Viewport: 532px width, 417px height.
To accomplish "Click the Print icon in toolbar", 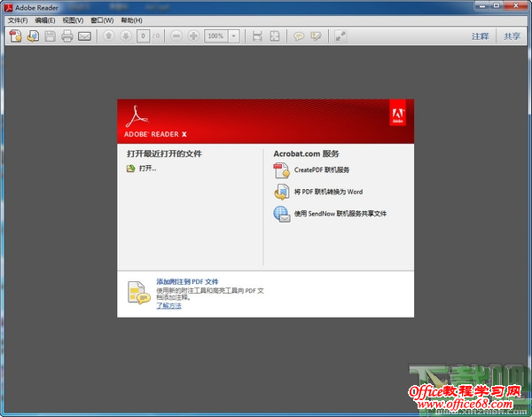I will pos(67,36).
